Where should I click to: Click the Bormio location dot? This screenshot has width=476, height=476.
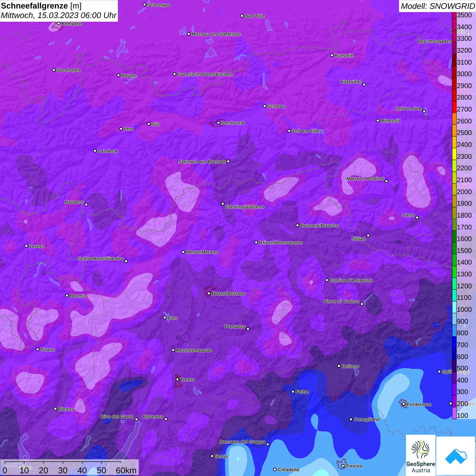[x=67, y=295]
